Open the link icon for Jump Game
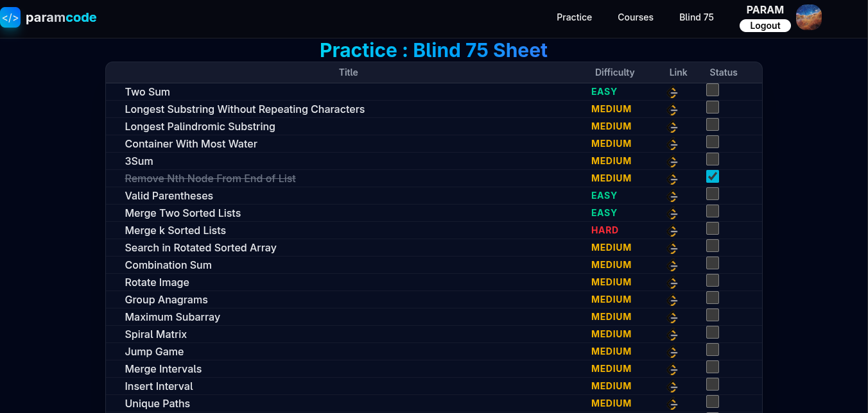Image resolution: width=868 pixels, height=413 pixels. point(673,353)
